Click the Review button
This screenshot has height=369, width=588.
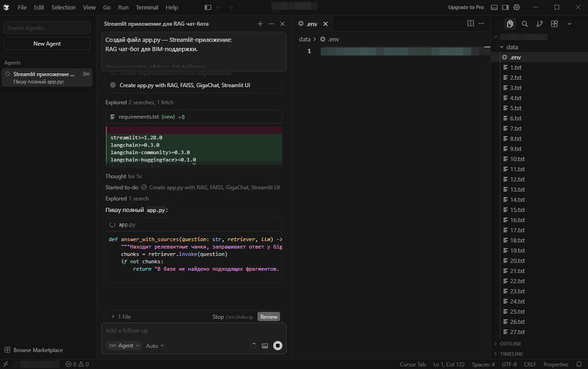(268, 316)
